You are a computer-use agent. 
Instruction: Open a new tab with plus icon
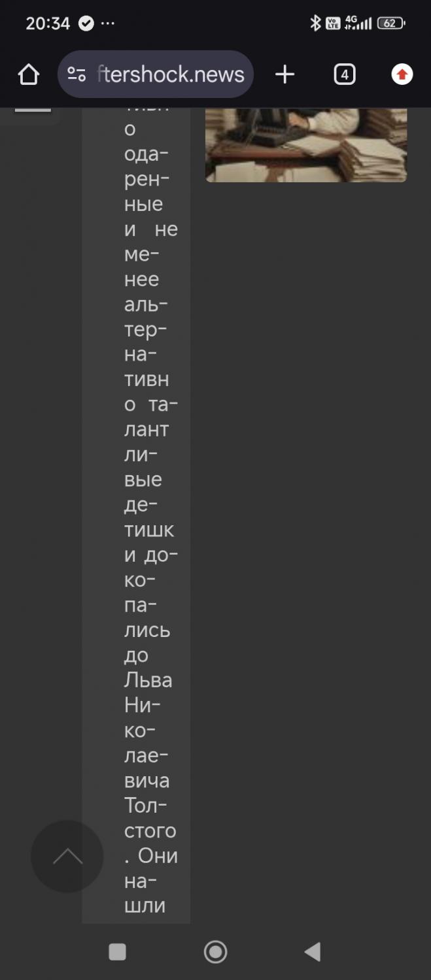click(x=284, y=75)
